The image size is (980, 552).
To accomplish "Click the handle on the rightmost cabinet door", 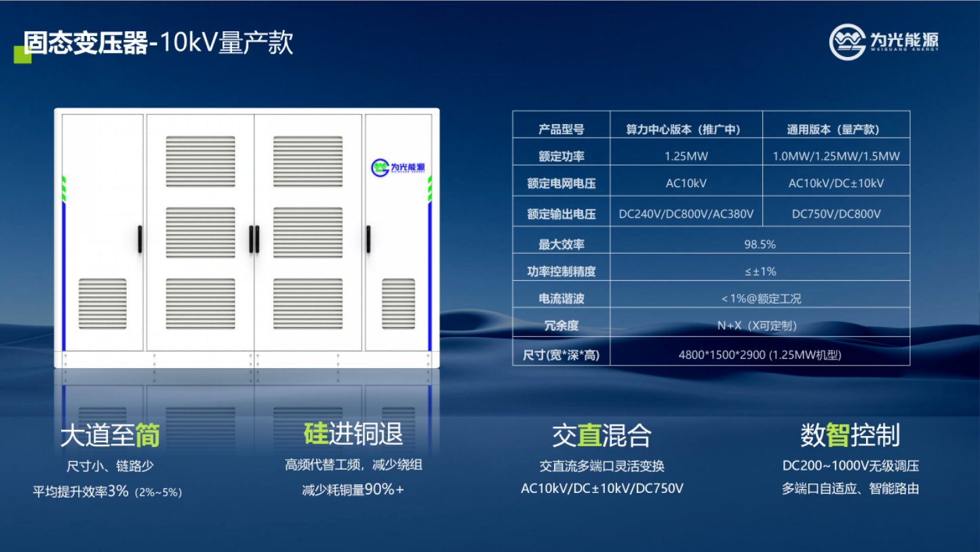I will [x=368, y=239].
